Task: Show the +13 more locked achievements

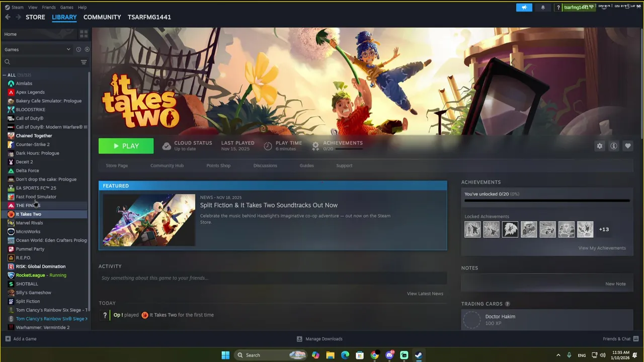Action: (x=604, y=229)
